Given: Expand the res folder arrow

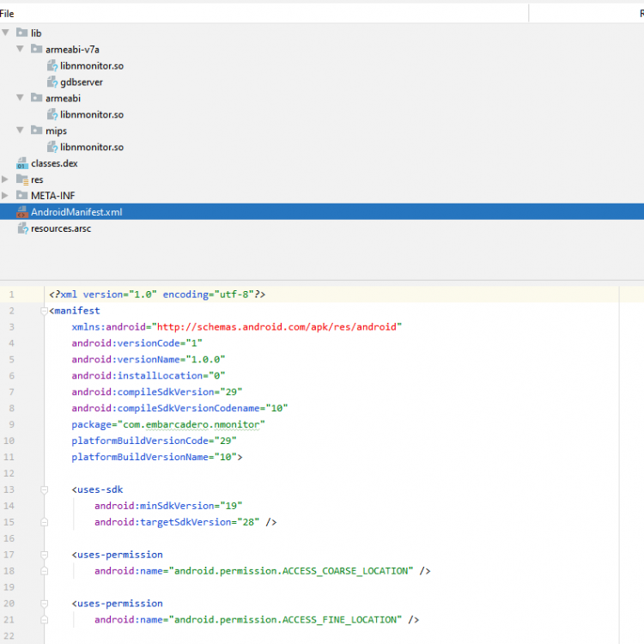Looking at the screenshot, I should tap(5, 179).
